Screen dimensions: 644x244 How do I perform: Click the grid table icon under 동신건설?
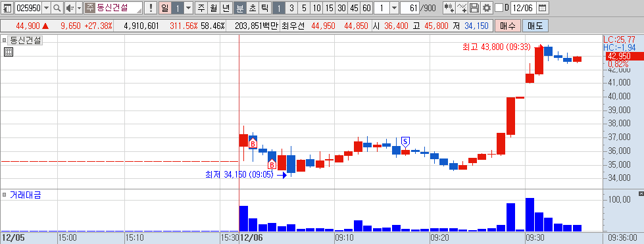(8, 52)
